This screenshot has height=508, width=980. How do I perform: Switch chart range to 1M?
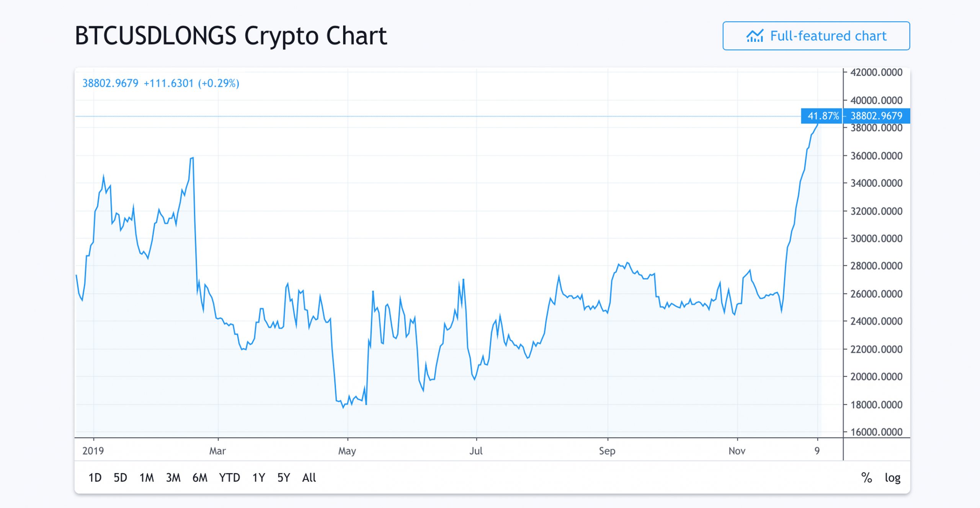146,477
